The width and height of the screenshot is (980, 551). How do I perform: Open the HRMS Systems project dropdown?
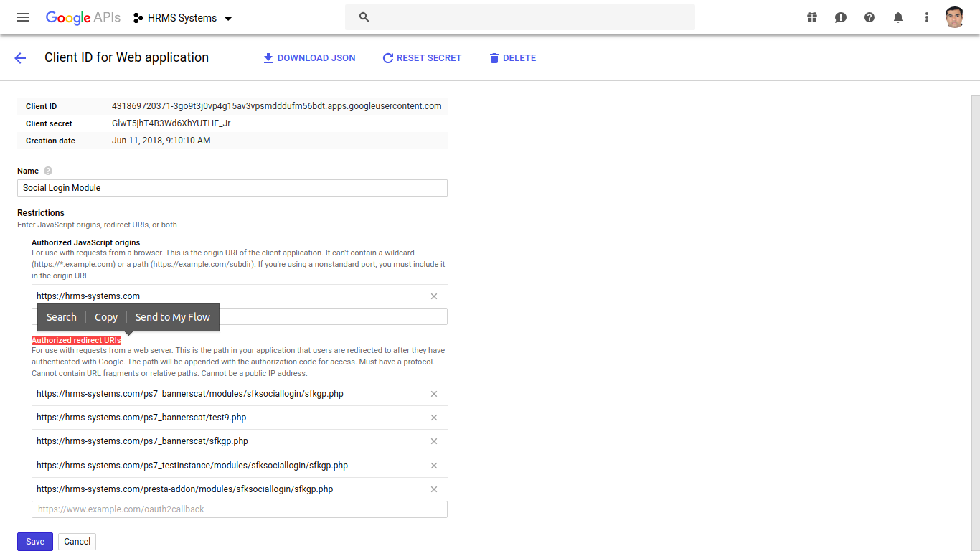(x=184, y=18)
